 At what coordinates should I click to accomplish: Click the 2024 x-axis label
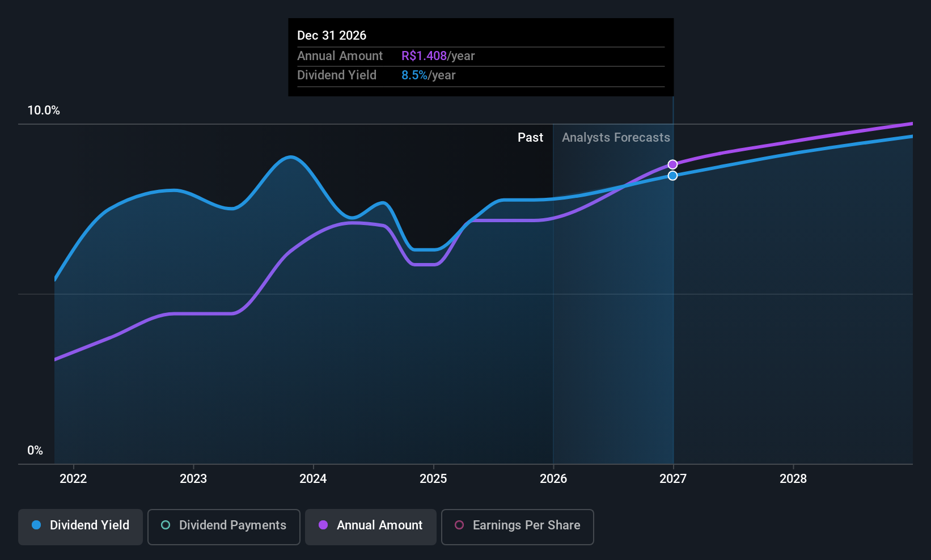coord(313,479)
